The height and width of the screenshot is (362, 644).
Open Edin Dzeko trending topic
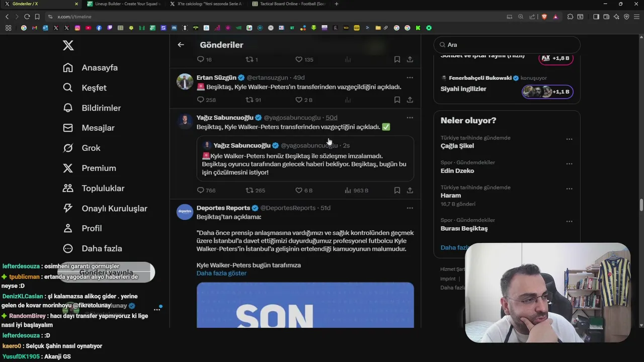coord(457,170)
